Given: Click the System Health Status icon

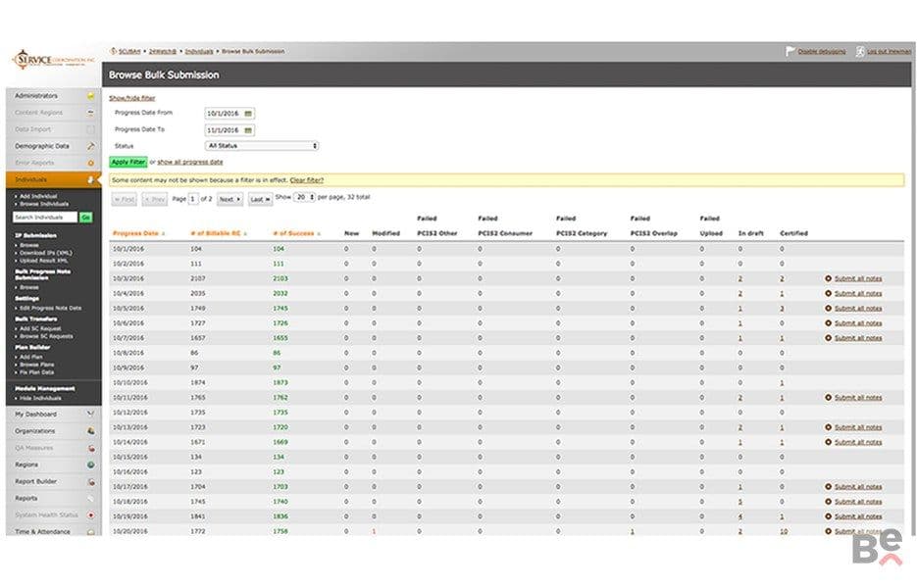Looking at the screenshot, I should click(90, 515).
